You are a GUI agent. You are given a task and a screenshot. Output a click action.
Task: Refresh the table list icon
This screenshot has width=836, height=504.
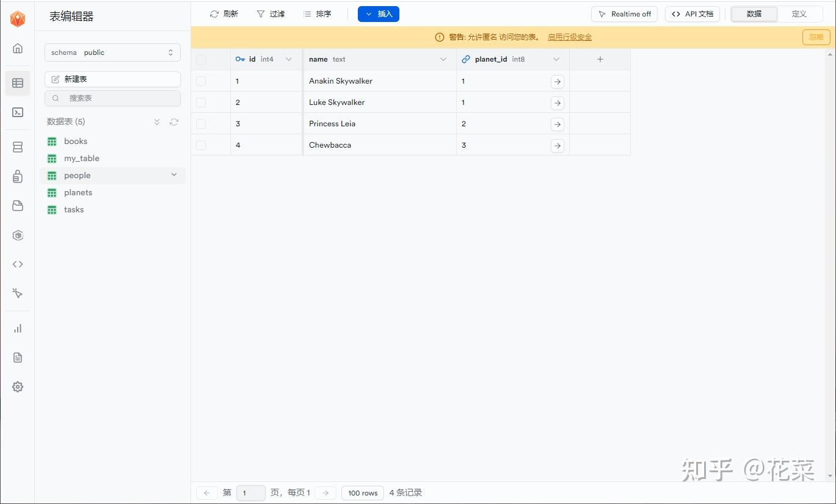(174, 122)
